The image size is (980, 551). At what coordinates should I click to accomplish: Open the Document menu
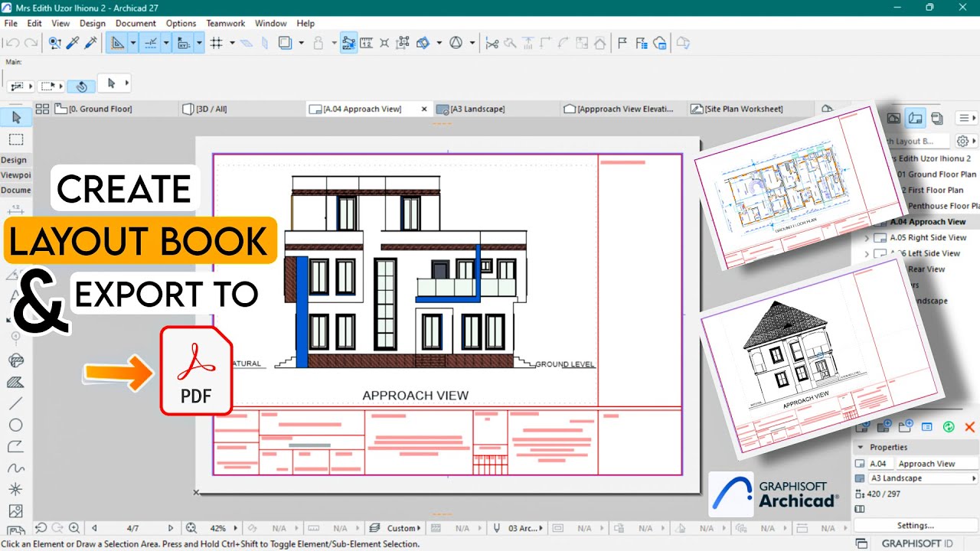tap(136, 24)
